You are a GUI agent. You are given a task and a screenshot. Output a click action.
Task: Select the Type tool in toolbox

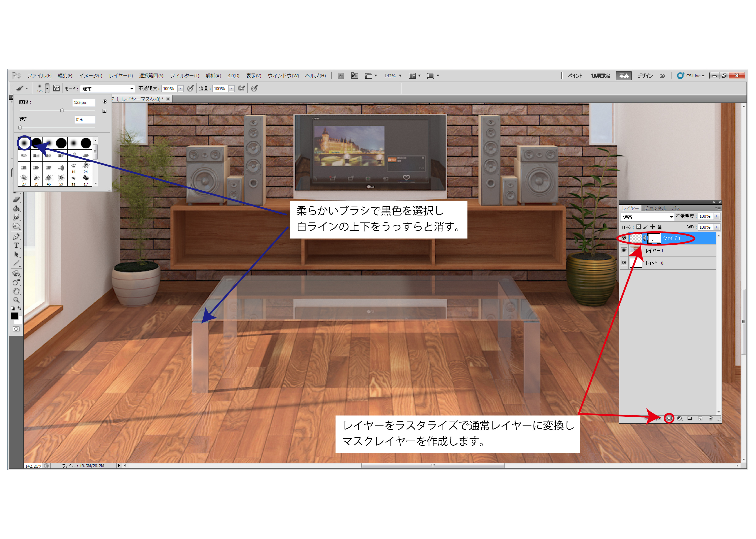16,245
